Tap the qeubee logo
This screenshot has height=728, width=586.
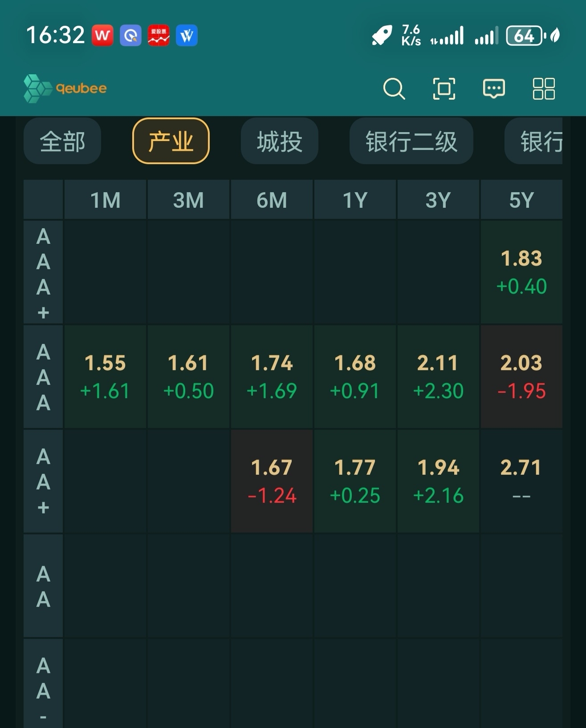pyautogui.click(x=65, y=89)
